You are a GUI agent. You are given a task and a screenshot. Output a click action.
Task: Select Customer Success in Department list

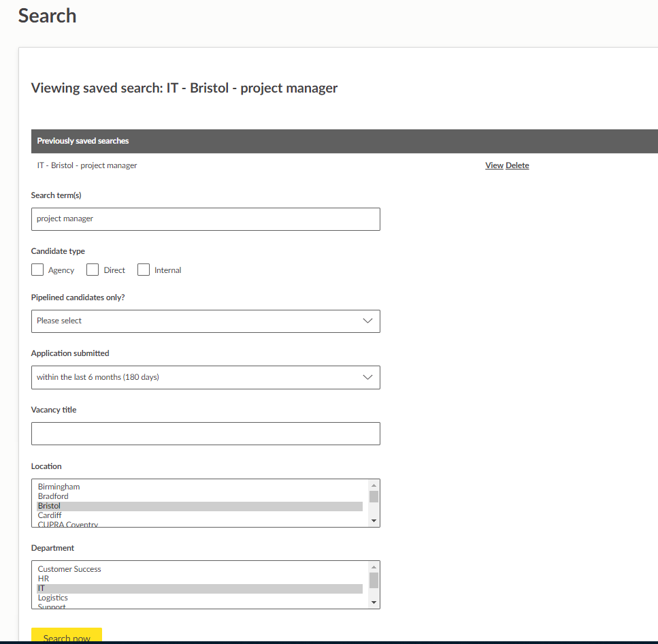click(x=69, y=569)
